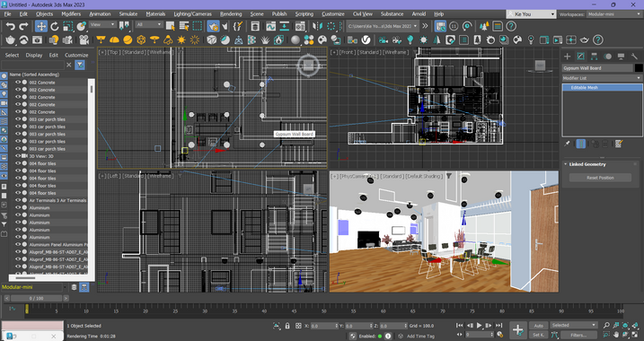Open the View reference coordinate system dropdown
The height and width of the screenshot is (341, 644).
click(102, 24)
